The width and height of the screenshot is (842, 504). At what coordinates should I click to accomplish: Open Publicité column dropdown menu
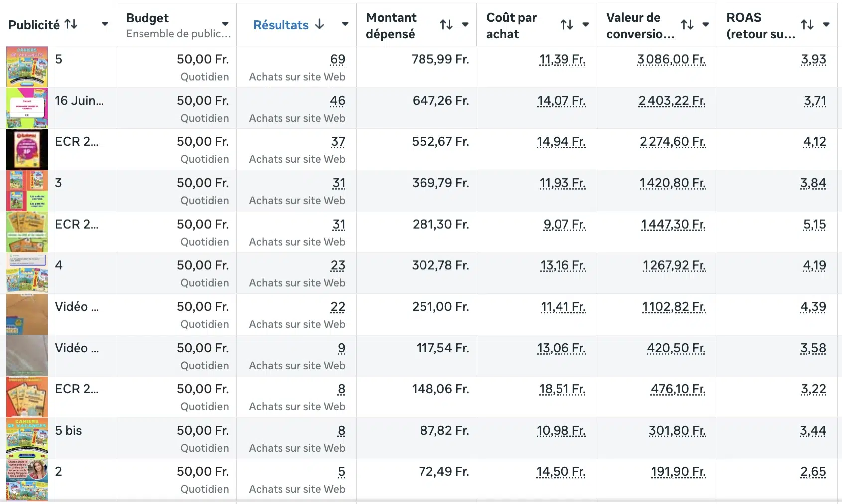(105, 24)
